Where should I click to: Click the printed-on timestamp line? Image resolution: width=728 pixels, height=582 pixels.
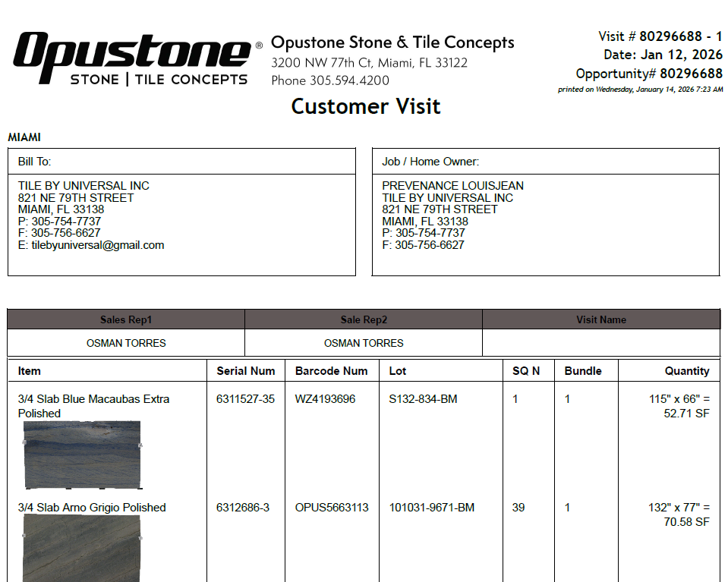(640, 89)
